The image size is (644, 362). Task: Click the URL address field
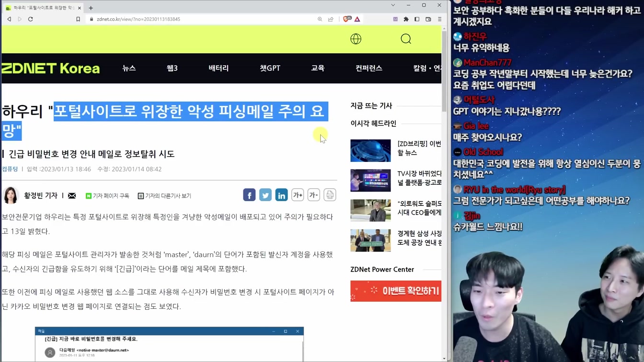[201, 19]
